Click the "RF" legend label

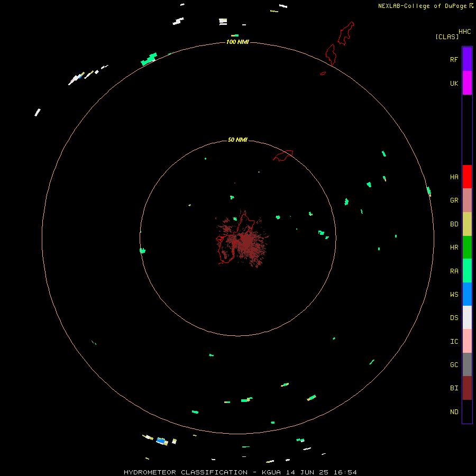pyautogui.click(x=454, y=59)
